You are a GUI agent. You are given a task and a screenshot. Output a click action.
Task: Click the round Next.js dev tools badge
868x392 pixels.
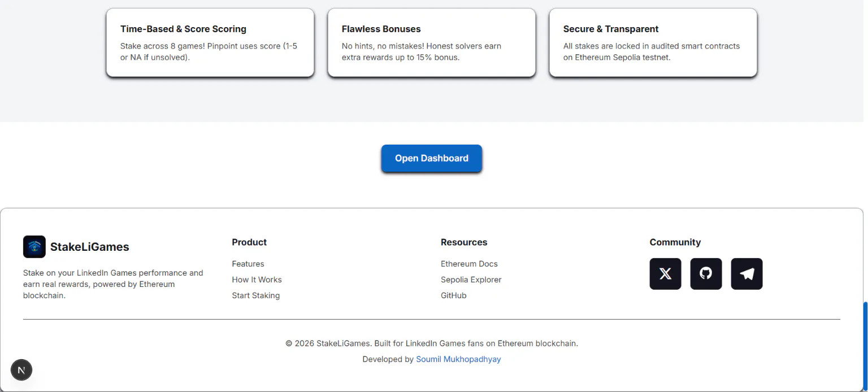(21, 370)
